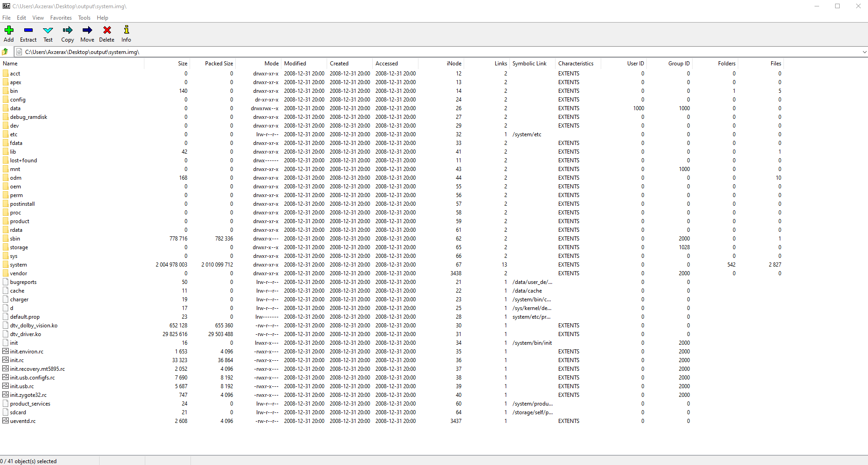Select the init.usb.rc file icon
Viewport: 868px width, 465px height.
(5, 386)
